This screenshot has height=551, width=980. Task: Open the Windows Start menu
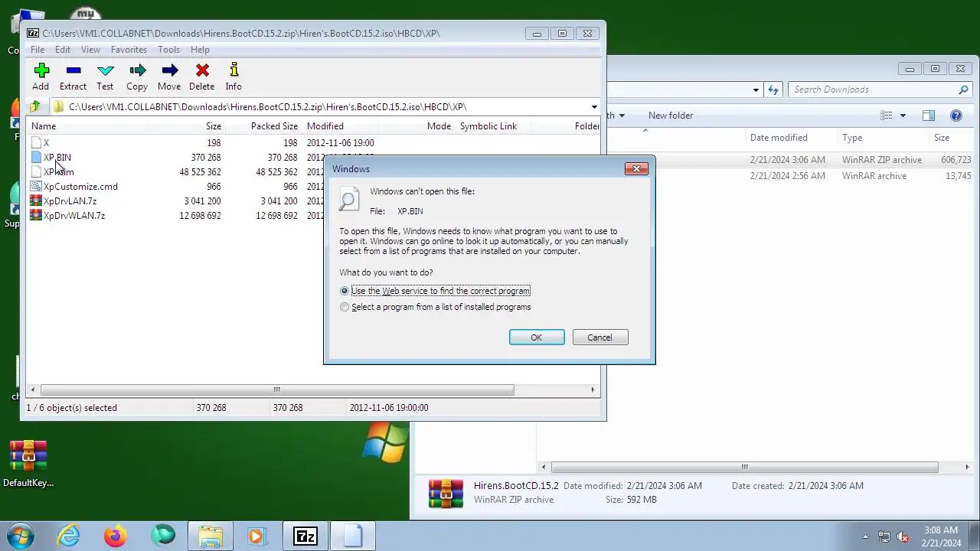tap(21, 536)
